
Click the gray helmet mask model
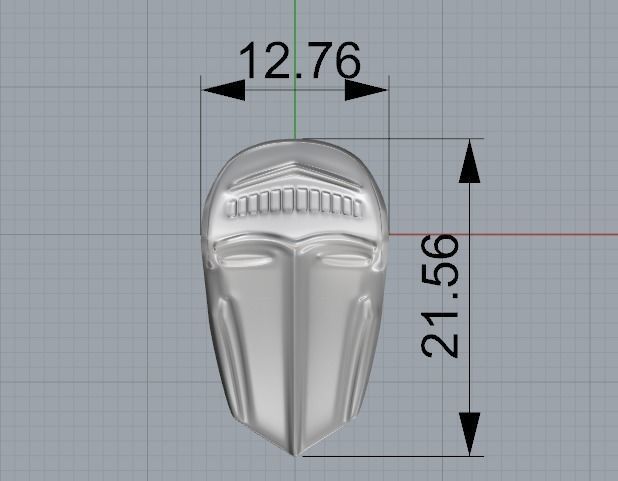[295, 298]
